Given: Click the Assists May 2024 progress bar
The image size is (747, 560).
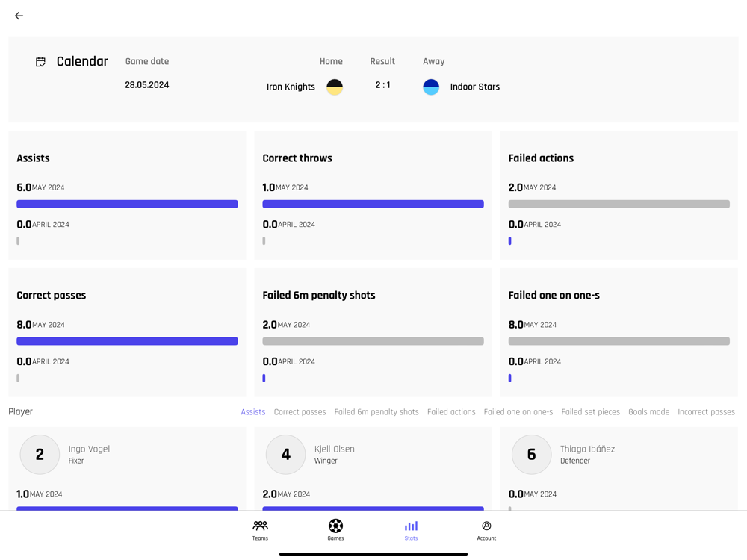Looking at the screenshot, I should pyautogui.click(x=127, y=204).
